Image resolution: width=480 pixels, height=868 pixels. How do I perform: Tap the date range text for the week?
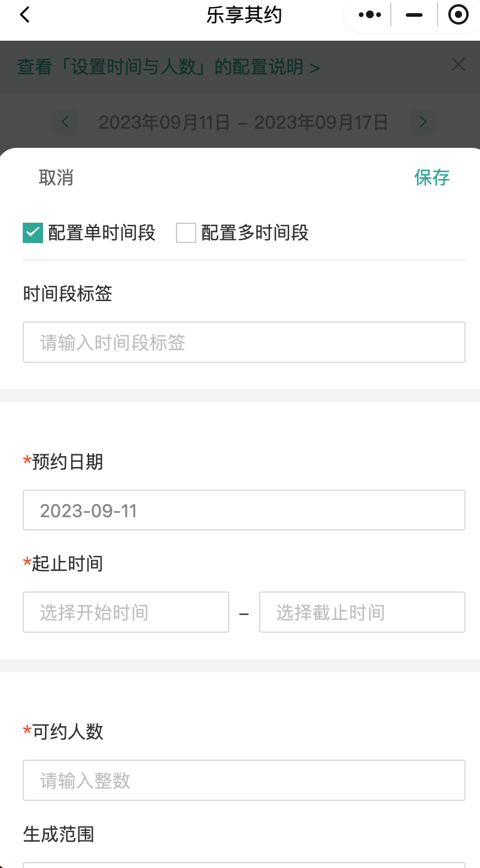243,123
